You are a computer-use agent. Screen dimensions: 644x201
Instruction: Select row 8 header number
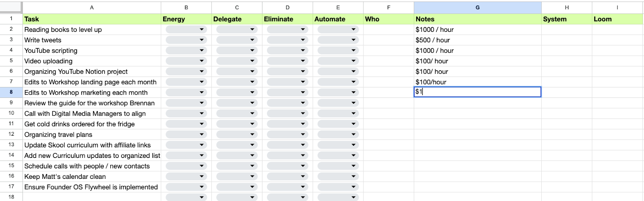click(11, 92)
